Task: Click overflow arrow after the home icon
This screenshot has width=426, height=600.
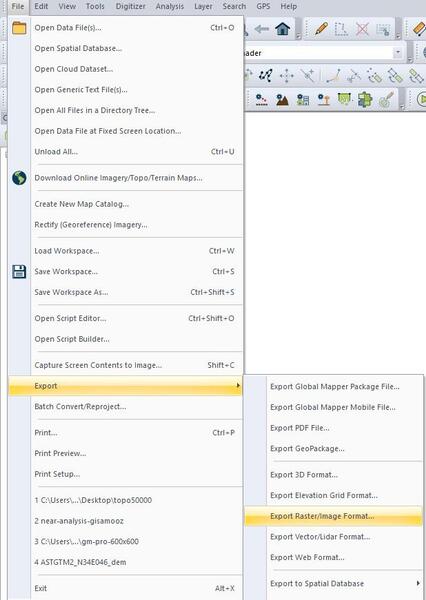Action: [x=298, y=36]
